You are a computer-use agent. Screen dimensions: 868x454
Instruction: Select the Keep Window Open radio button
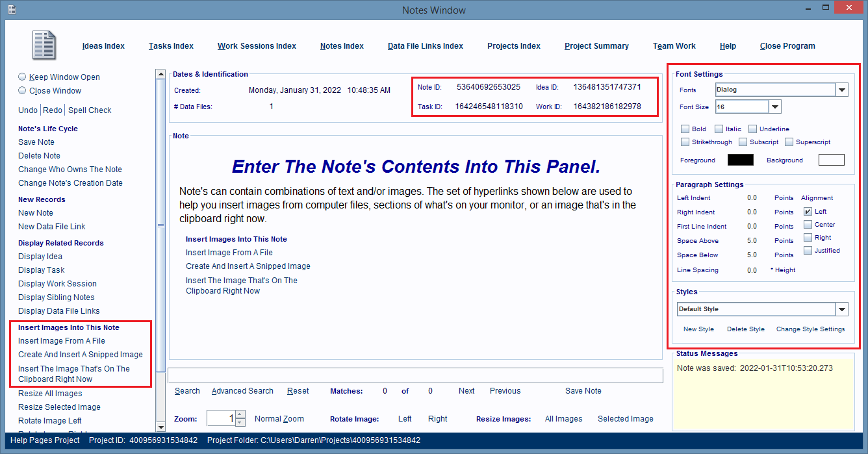tap(23, 77)
